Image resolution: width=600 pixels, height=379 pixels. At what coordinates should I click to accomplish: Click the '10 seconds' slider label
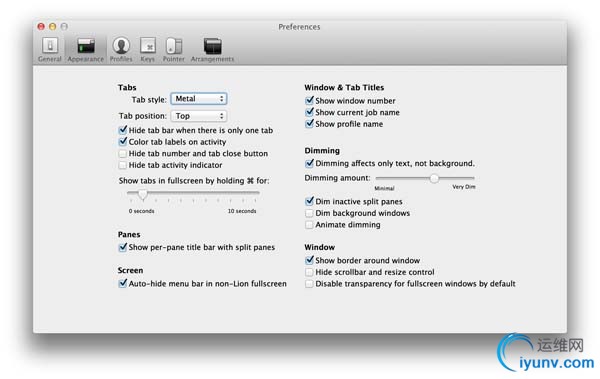[242, 211]
